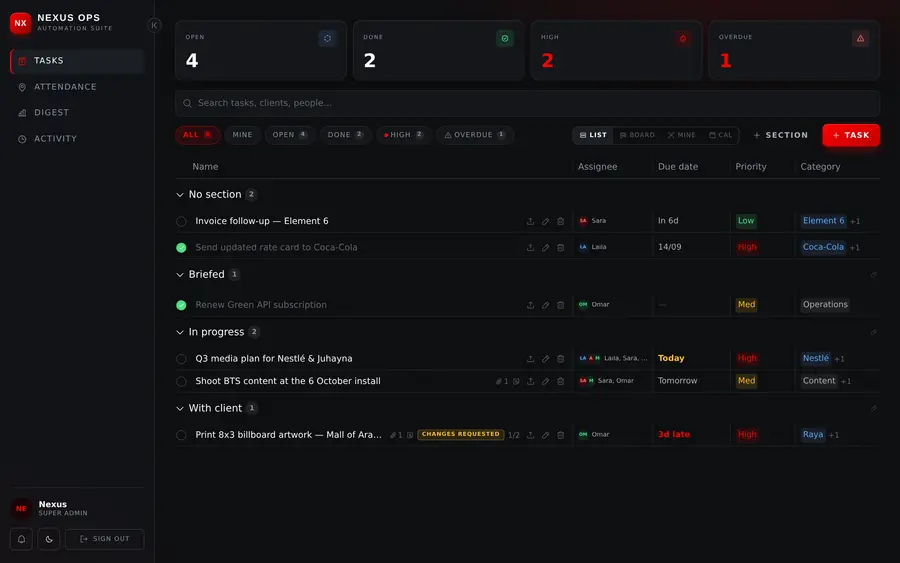
Task: Click Low priority tag on Invoice follow-up
Action: (746, 221)
